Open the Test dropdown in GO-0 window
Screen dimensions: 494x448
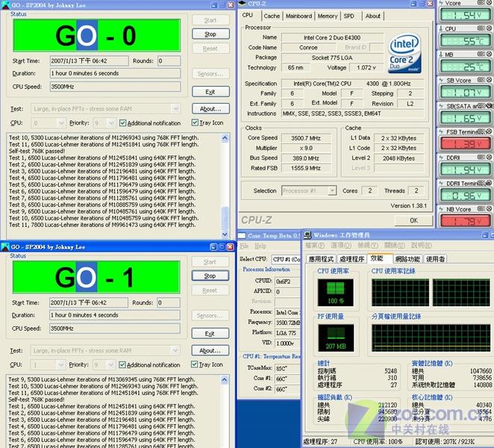(175, 109)
